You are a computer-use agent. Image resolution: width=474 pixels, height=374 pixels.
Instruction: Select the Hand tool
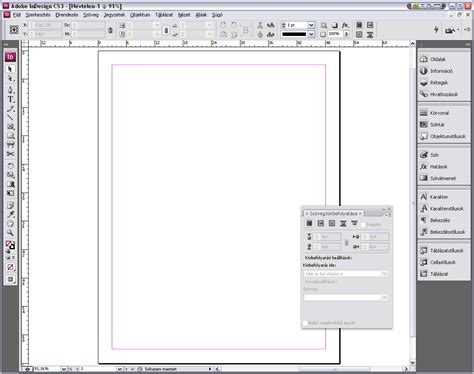(x=10, y=224)
